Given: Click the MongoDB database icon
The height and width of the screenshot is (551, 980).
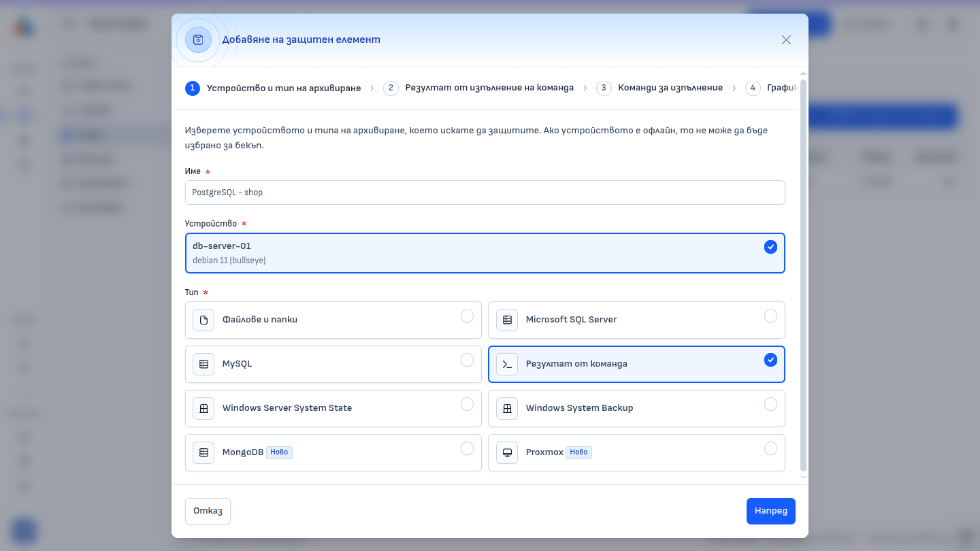Looking at the screenshot, I should pyautogui.click(x=203, y=452).
